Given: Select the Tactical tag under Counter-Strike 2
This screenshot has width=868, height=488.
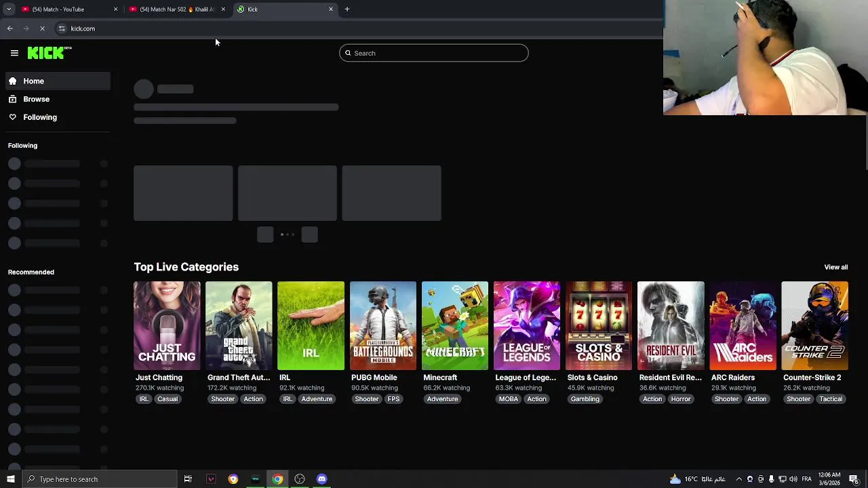Looking at the screenshot, I should click(x=831, y=399).
